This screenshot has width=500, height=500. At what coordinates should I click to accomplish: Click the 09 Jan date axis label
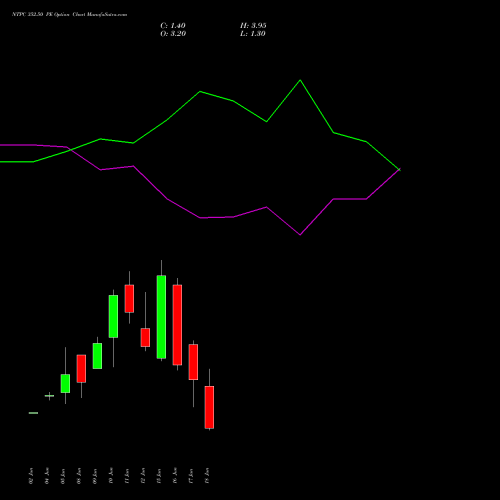click(x=95, y=476)
